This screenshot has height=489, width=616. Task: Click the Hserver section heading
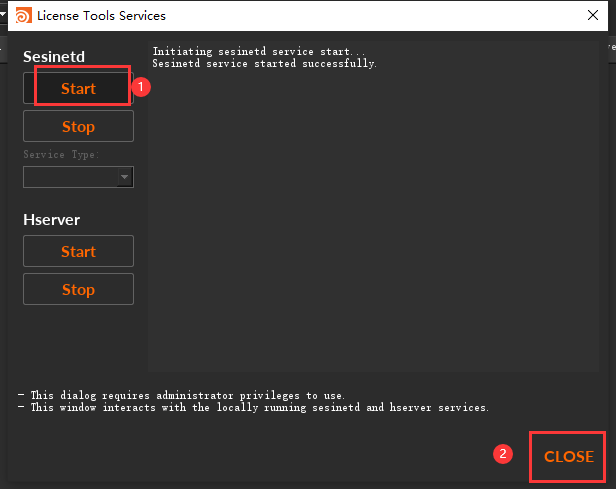[x=51, y=219]
